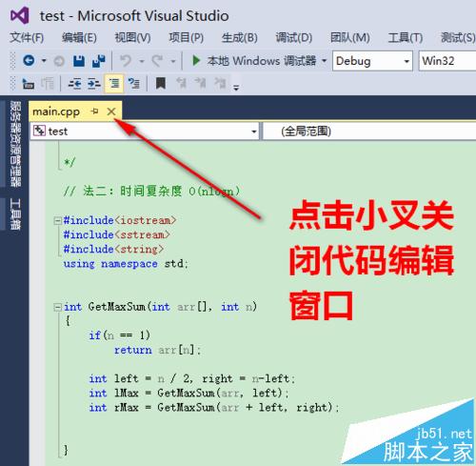Open the test project scope dropdown
Viewport: 476px width, 466px height.
[x=145, y=132]
